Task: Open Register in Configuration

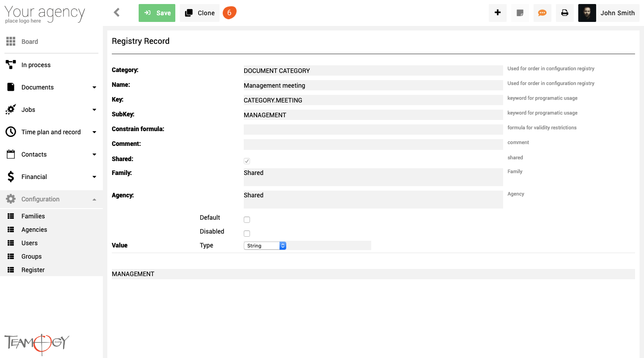Action: pos(33,270)
